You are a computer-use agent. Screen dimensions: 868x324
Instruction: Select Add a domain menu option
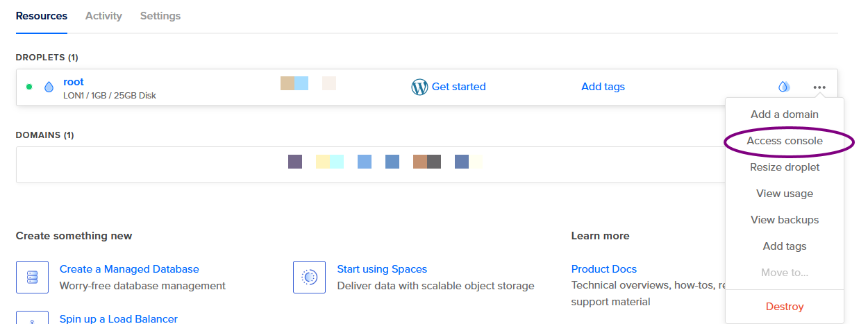point(785,114)
